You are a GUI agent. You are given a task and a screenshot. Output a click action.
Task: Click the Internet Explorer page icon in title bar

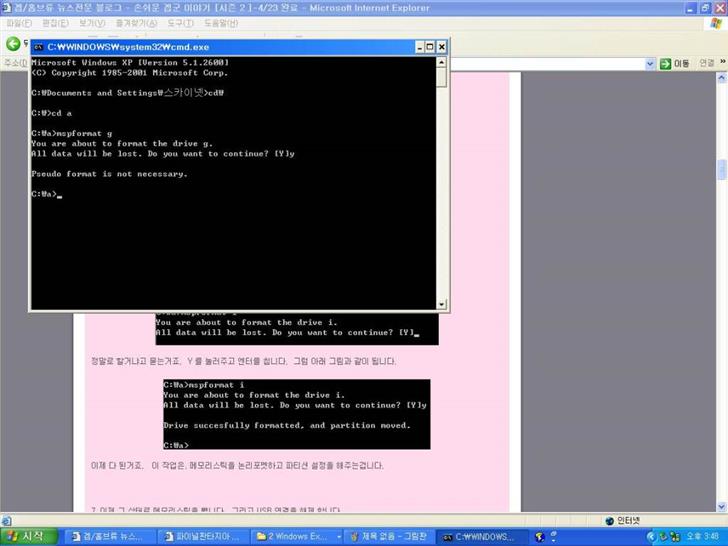click(x=6, y=7)
